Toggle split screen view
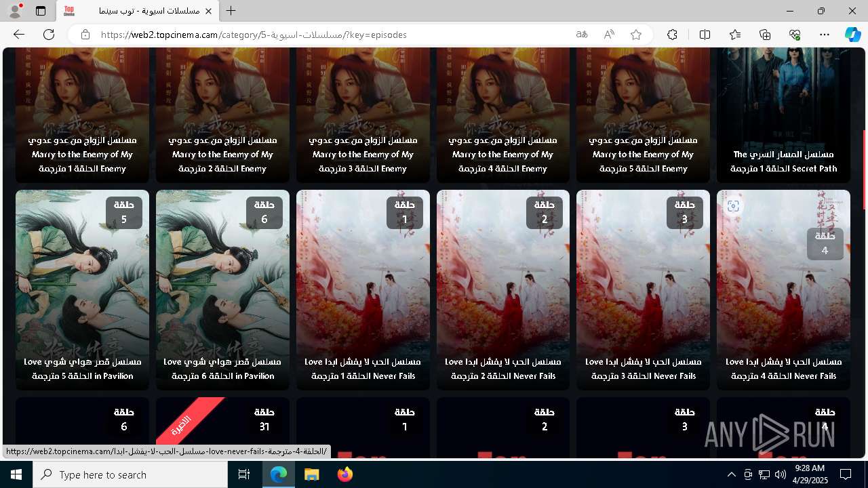Screen dimensions: 868x488 (x=705, y=35)
